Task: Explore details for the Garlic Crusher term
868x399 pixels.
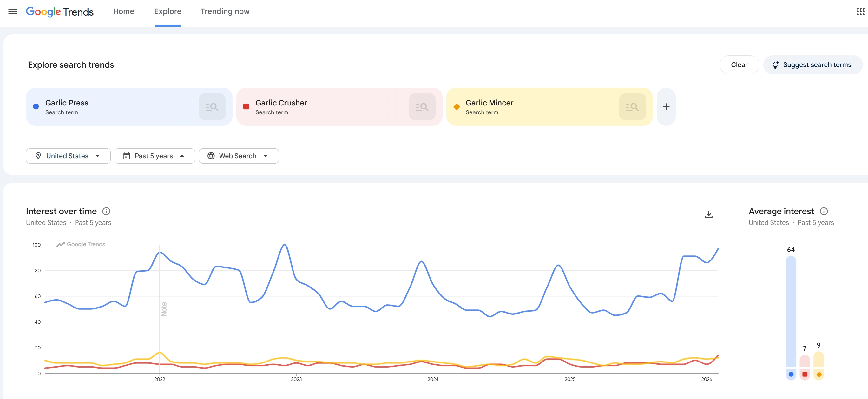Action: [x=422, y=106]
